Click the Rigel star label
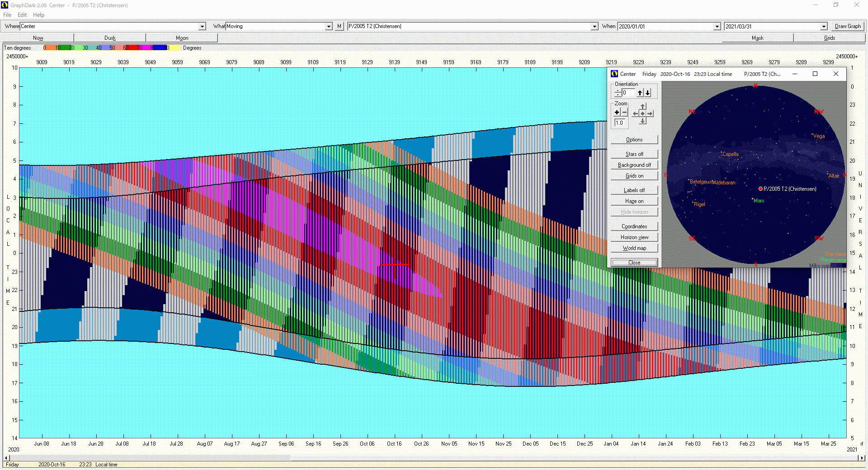 tap(699, 204)
